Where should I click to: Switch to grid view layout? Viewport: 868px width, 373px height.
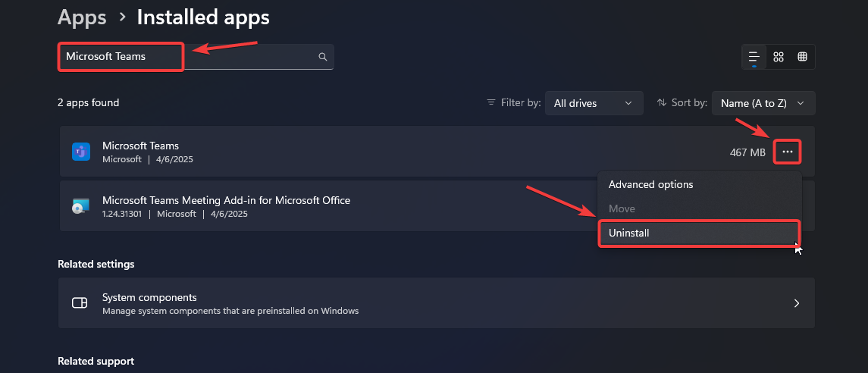(x=779, y=57)
